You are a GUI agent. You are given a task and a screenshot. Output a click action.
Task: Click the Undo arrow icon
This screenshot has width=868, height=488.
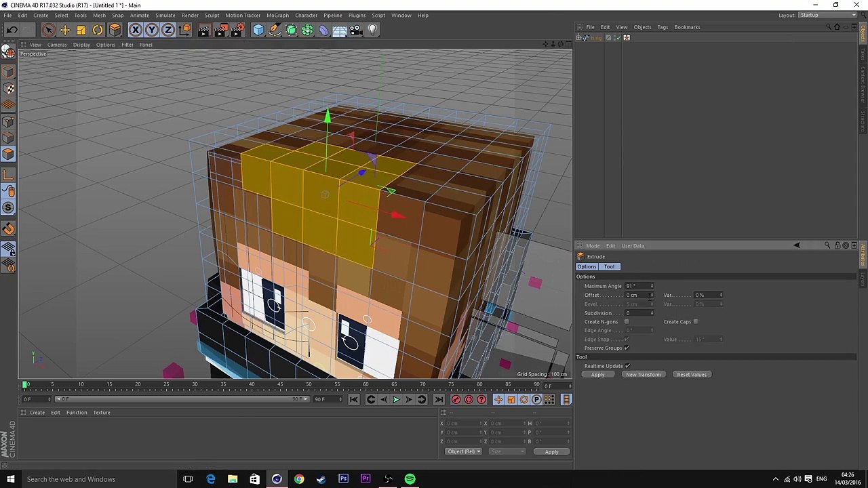(12, 30)
